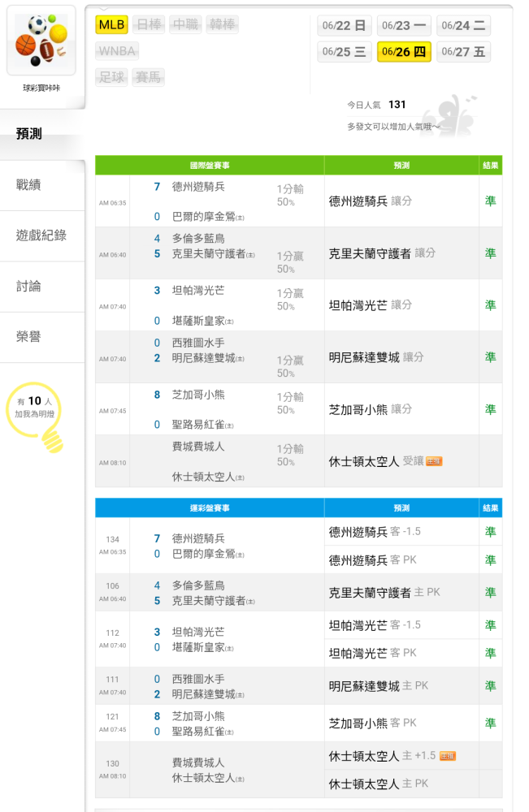Click prediction 芝加哥小熊 客 PK
Image resolution: width=529 pixels, height=812 pixels.
(x=372, y=723)
